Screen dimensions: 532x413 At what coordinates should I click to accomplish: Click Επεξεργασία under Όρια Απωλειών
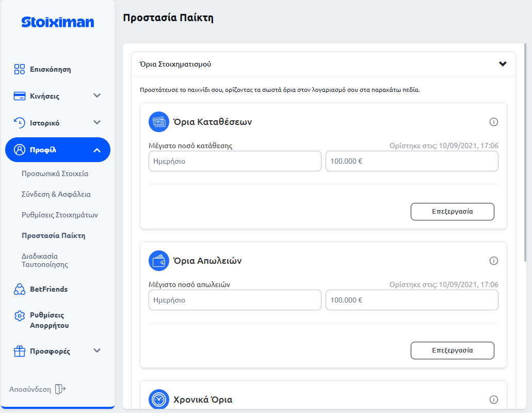coord(452,351)
